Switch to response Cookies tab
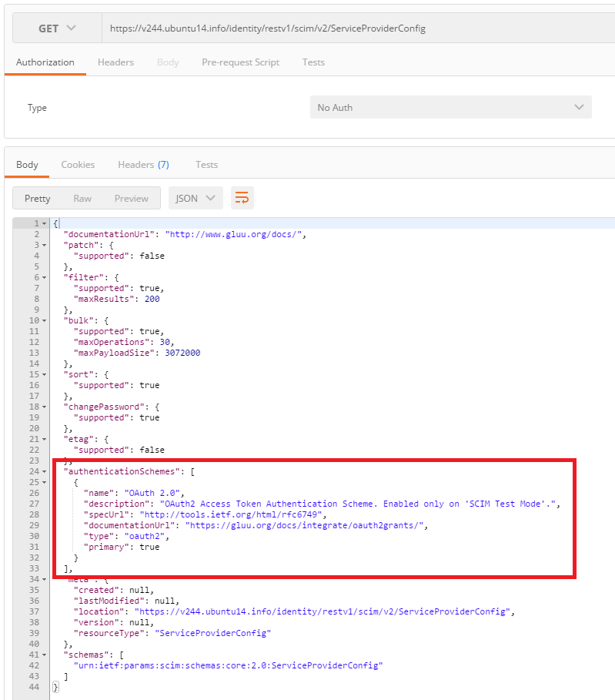This screenshot has width=615, height=700. click(x=78, y=165)
